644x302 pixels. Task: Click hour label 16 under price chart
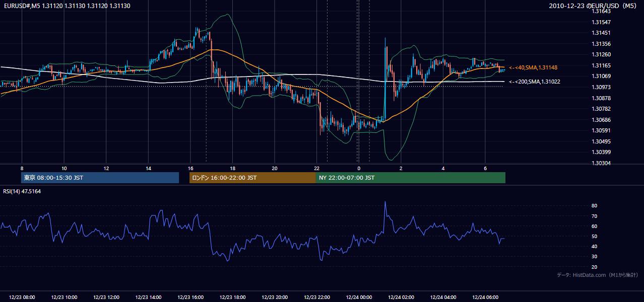190,168
